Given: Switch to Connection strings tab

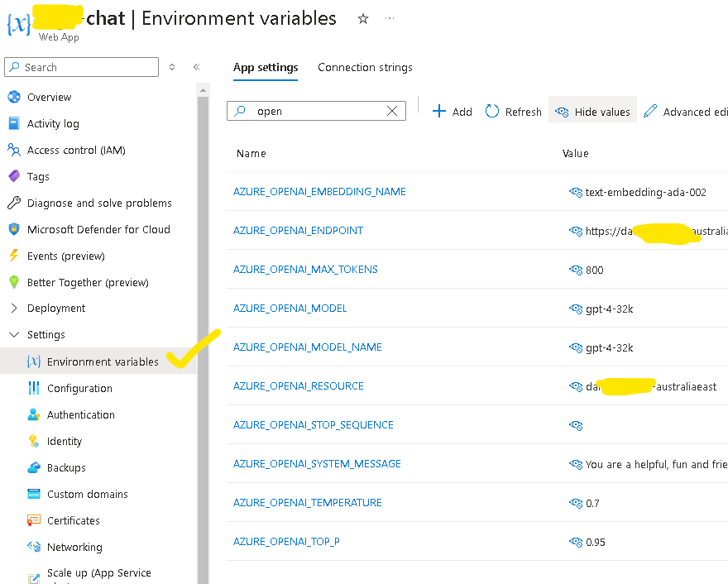Looking at the screenshot, I should [365, 67].
